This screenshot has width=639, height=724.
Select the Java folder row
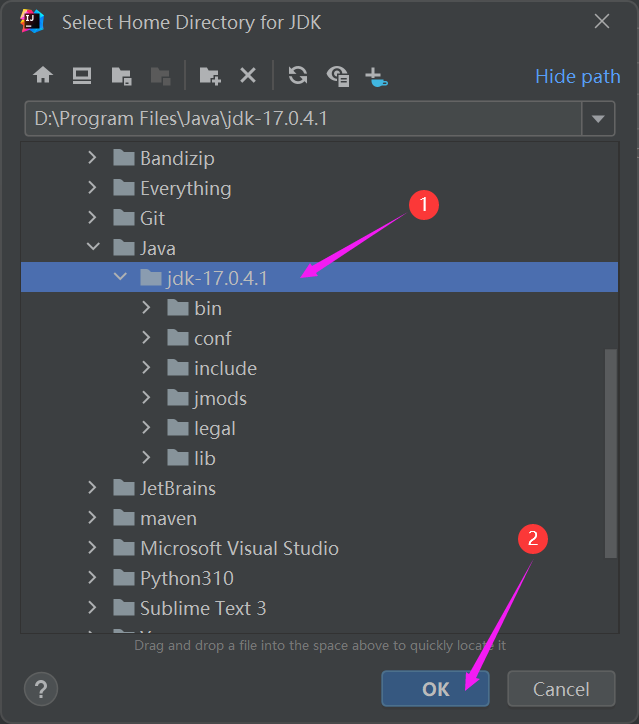[319, 248]
